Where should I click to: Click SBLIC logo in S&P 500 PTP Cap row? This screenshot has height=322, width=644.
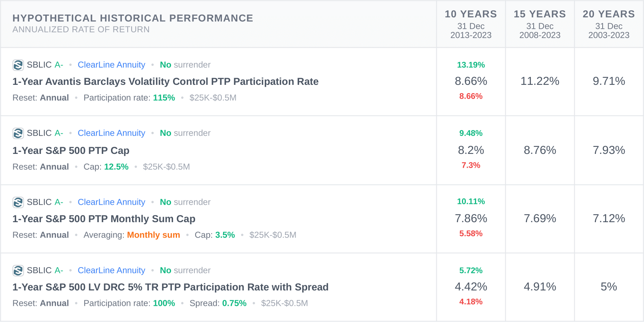[18, 133]
